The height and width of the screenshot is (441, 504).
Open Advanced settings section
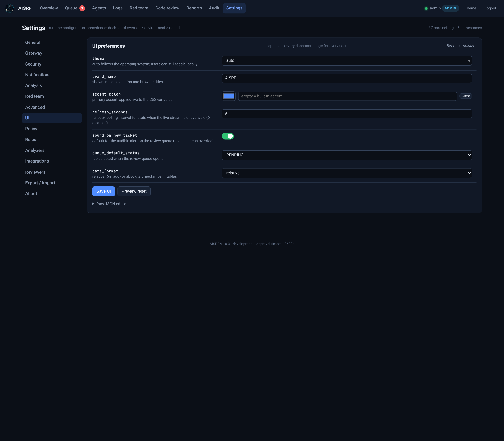52,107
